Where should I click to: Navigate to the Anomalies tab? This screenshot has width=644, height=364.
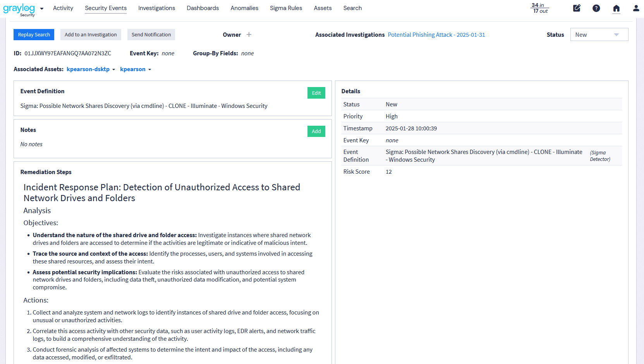[244, 8]
